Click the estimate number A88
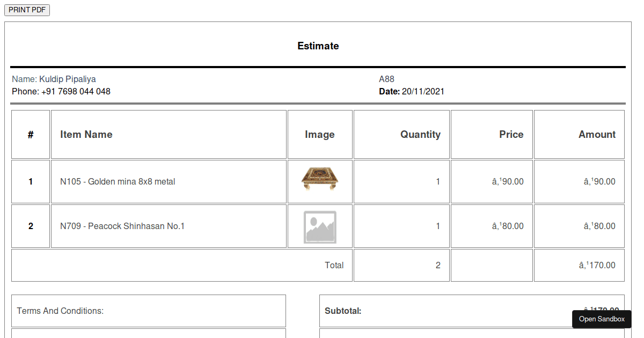The width and height of the screenshot is (644, 338). [386, 79]
